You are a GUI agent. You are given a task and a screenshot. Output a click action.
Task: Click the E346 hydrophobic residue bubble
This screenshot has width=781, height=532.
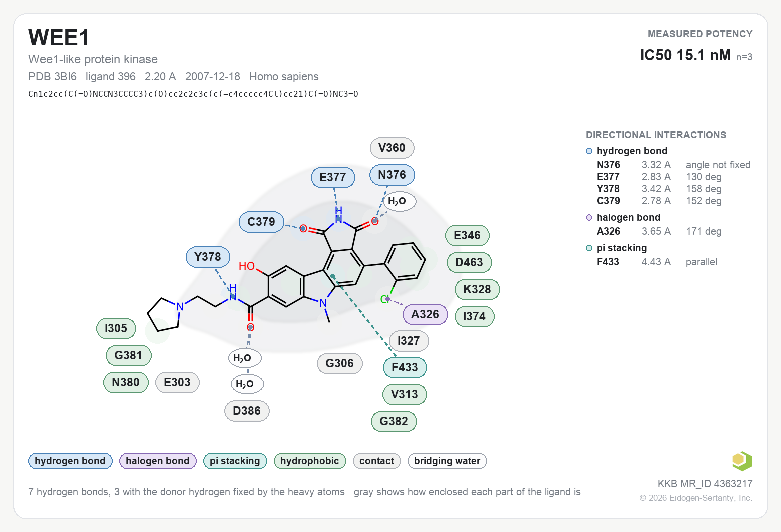pos(467,235)
